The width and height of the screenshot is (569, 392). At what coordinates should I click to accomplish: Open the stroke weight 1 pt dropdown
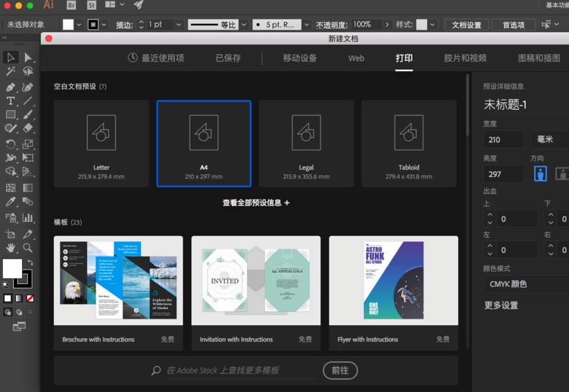[x=179, y=25]
